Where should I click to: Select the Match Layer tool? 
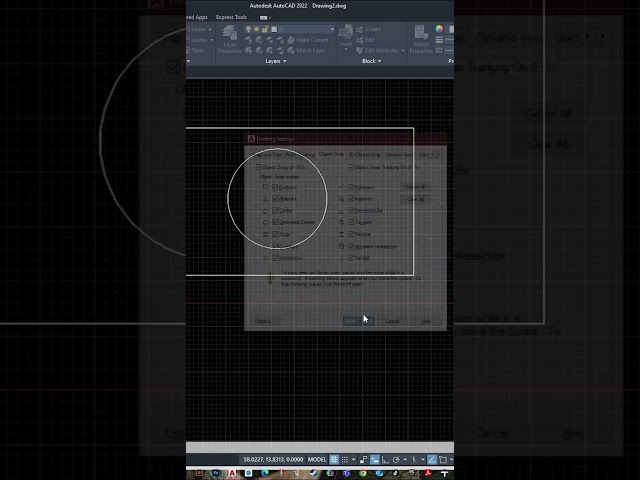306,51
